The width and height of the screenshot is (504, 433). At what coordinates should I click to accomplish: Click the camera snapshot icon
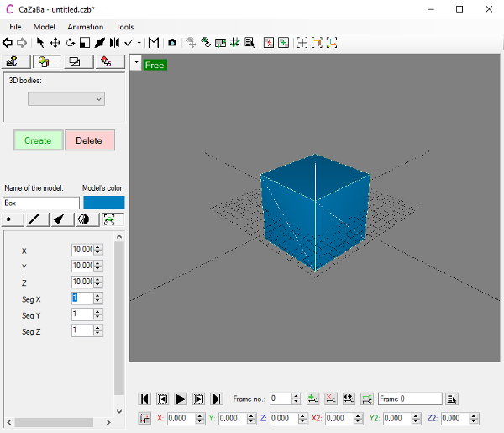[172, 42]
